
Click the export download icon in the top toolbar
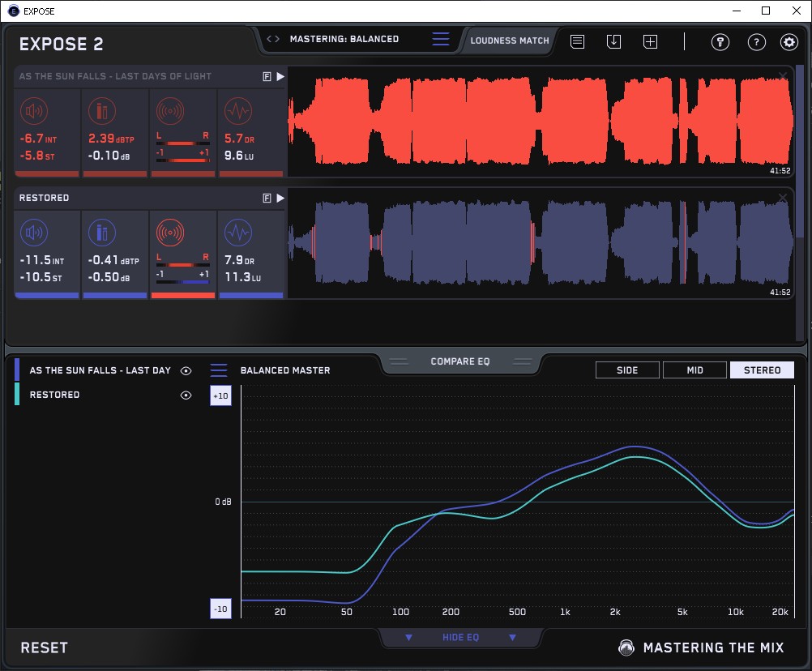point(613,41)
